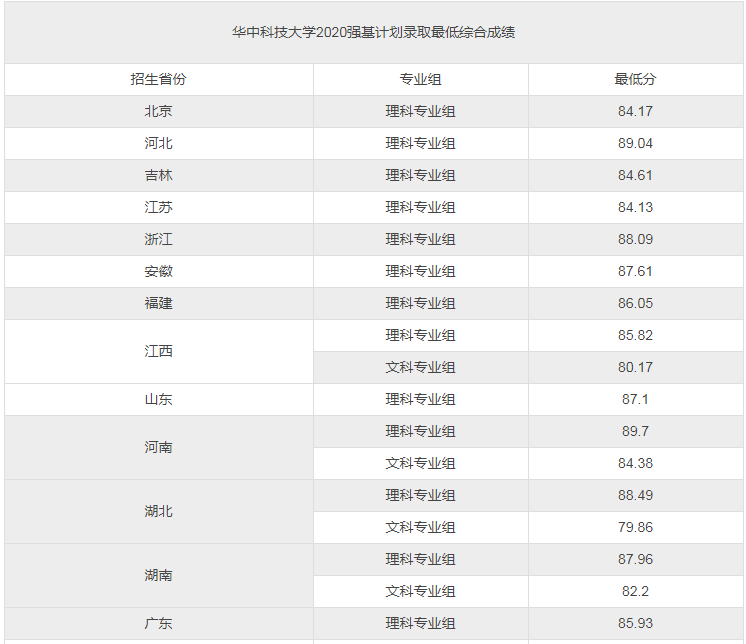Select score 82.2 for 湖南 文科
Image resolution: width=746 pixels, height=644 pixels.
(635, 591)
